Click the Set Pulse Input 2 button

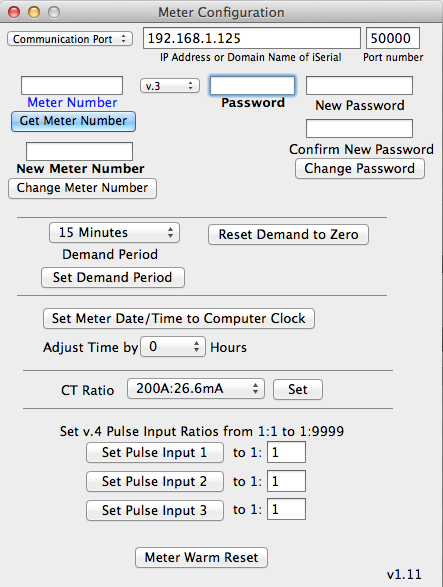[x=155, y=481]
